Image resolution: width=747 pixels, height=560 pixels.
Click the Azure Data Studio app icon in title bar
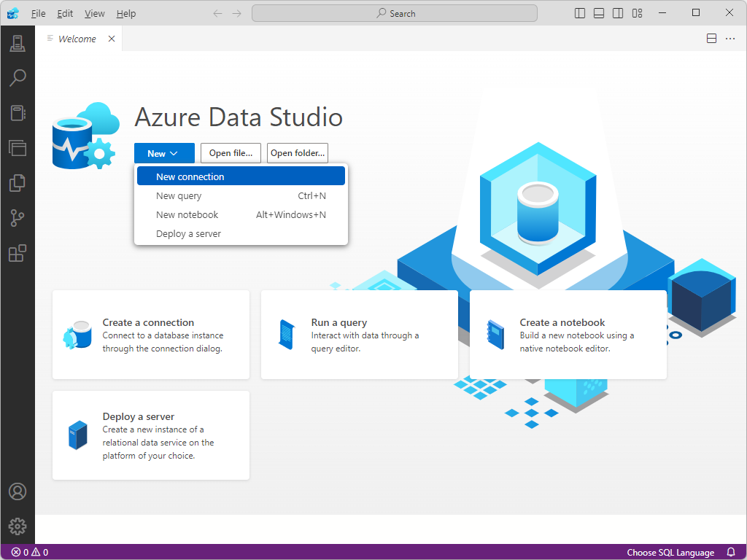[x=13, y=13]
